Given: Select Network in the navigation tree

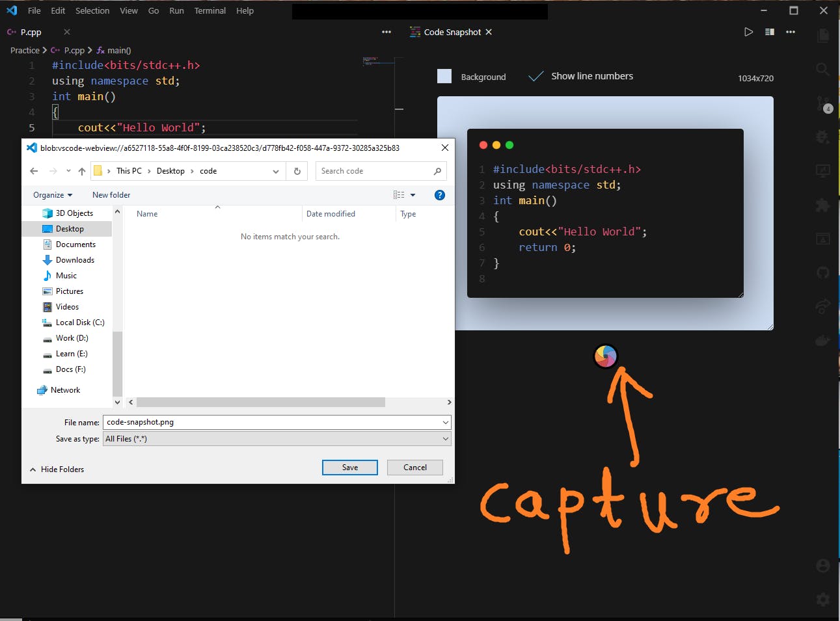Looking at the screenshot, I should pyautogui.click(x=65, y=390).
